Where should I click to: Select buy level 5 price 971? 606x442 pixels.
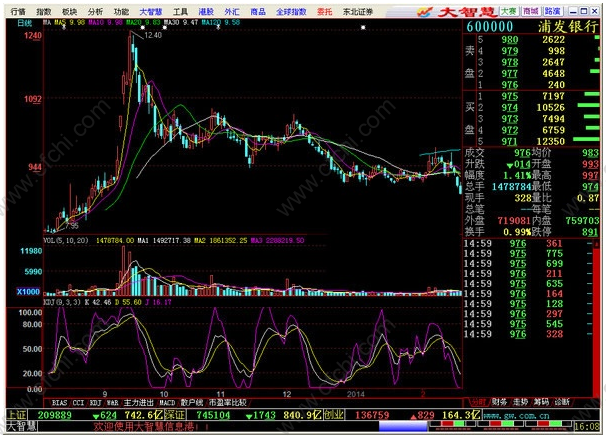click(510, 141)
